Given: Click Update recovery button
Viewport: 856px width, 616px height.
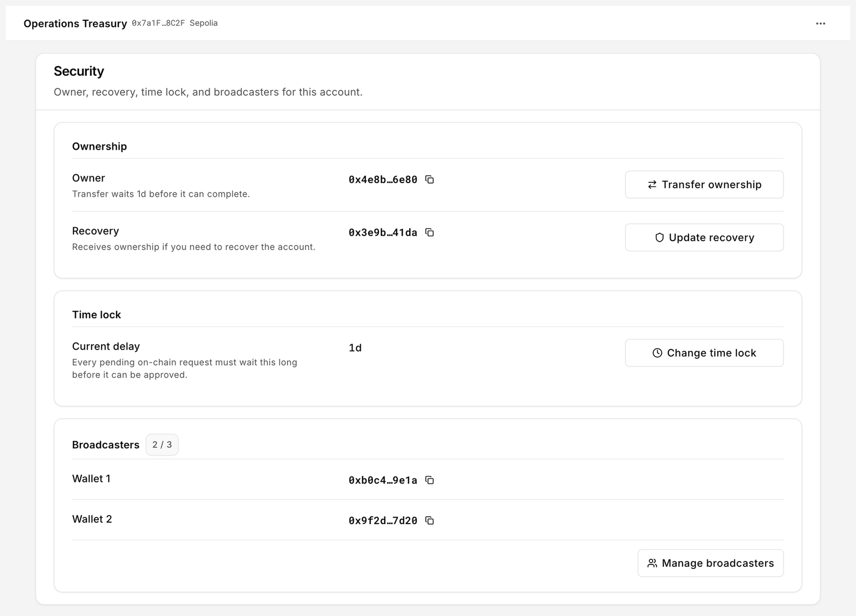Looking at the screenshot, I should tap(704, 237).
